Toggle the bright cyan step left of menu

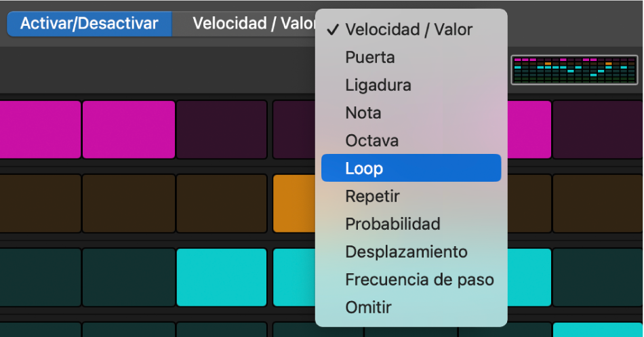(221, 278)
